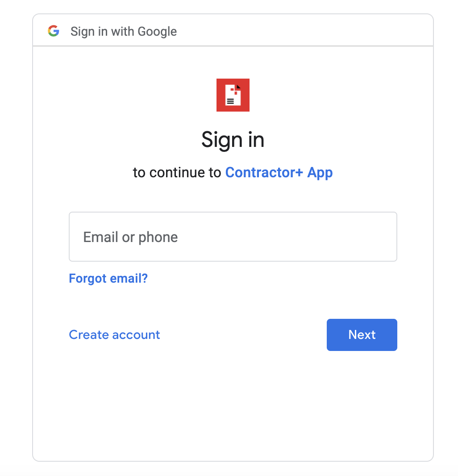Click the word Google in the header
This screenshot has height=476, width=458.
pos(157,32)
